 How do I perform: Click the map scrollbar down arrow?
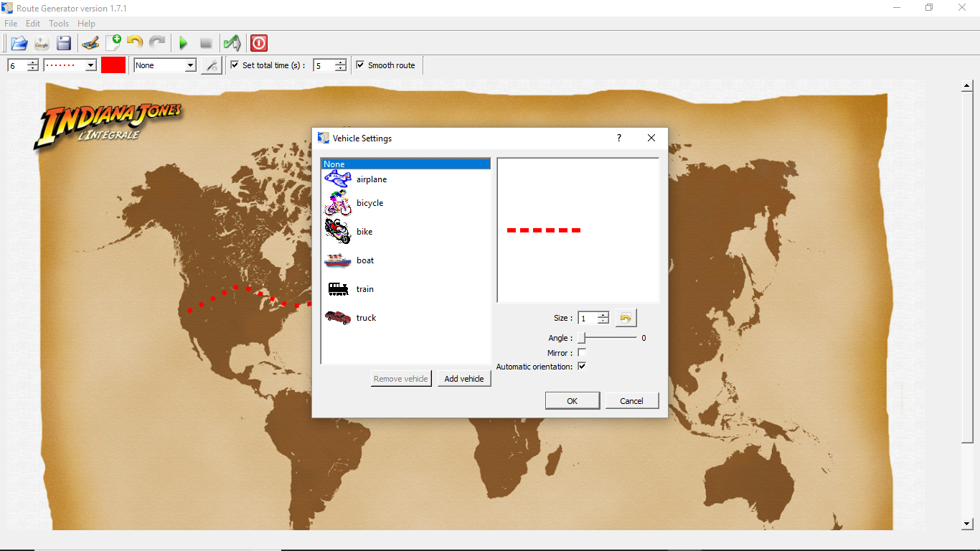[x=967, y=524]
